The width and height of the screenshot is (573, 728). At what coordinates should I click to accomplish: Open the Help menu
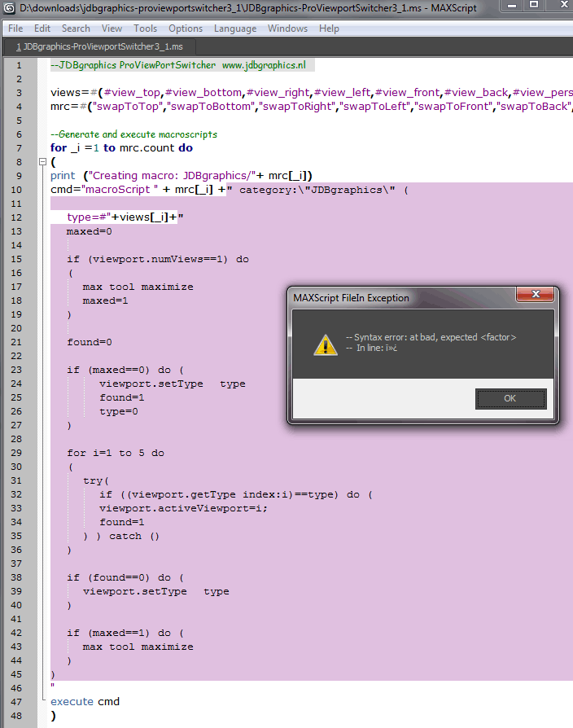point(329,29)
